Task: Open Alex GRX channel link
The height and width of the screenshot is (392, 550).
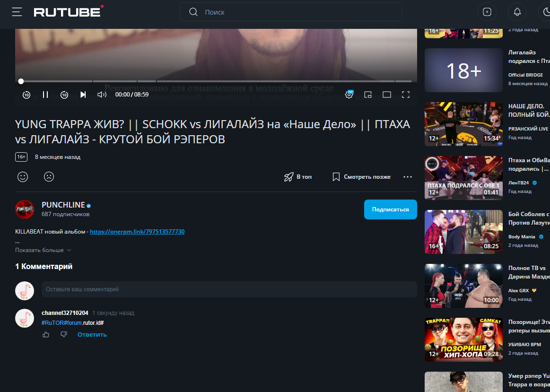Action: (x=518, y=290)
